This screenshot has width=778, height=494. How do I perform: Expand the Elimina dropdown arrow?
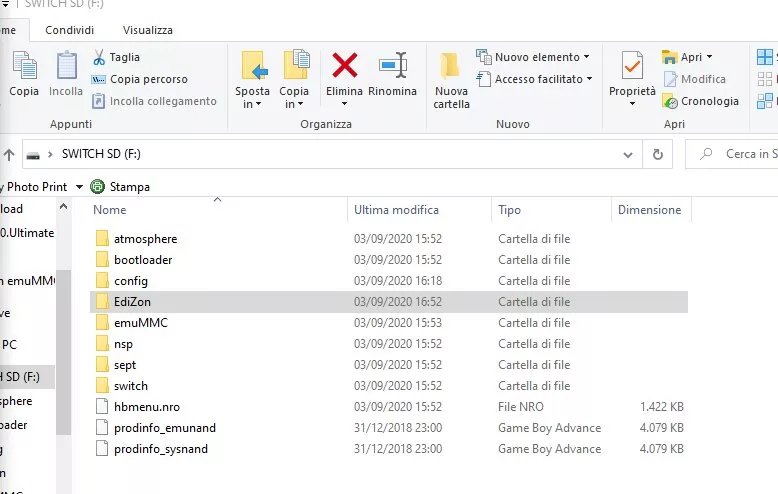tap(344, 104)
